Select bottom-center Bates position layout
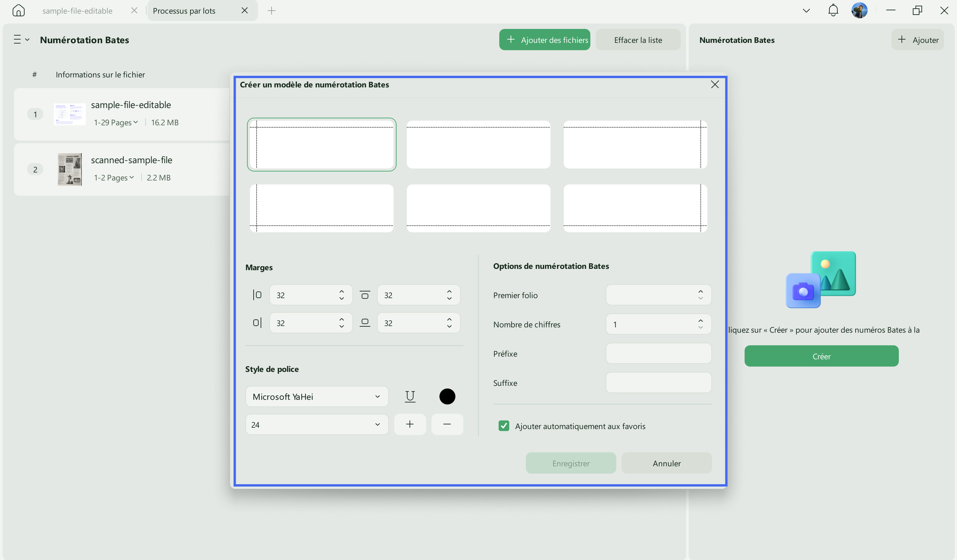 point(478,208)
